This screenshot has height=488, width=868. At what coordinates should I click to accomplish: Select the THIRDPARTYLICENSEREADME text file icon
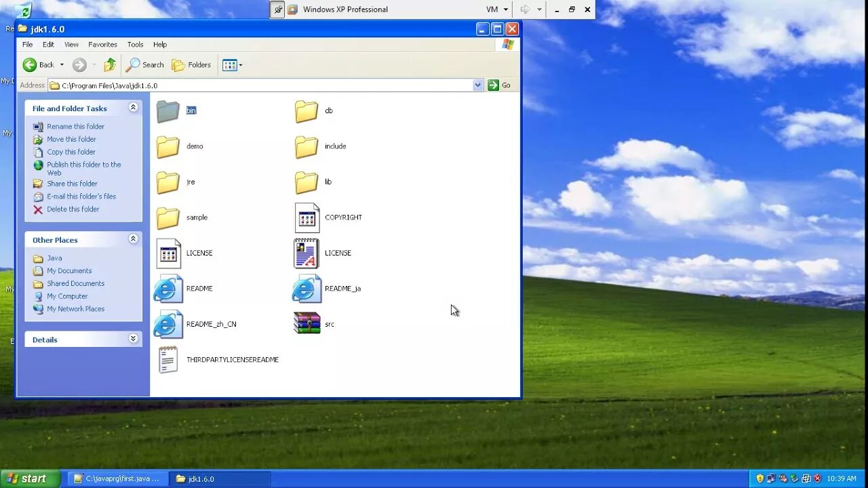tap(168, 360)
